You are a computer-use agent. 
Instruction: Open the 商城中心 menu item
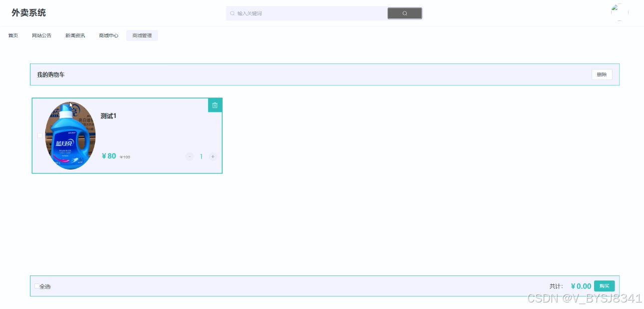click(108, 35)
